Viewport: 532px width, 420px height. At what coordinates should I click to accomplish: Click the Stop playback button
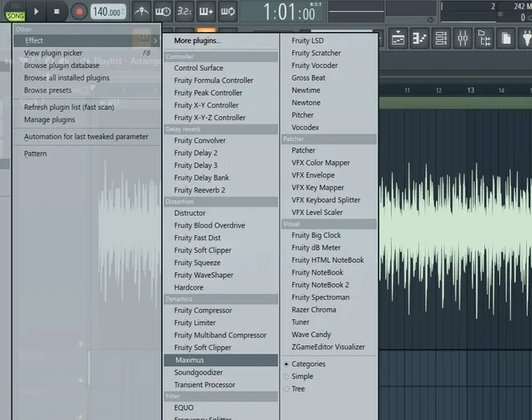56,11
